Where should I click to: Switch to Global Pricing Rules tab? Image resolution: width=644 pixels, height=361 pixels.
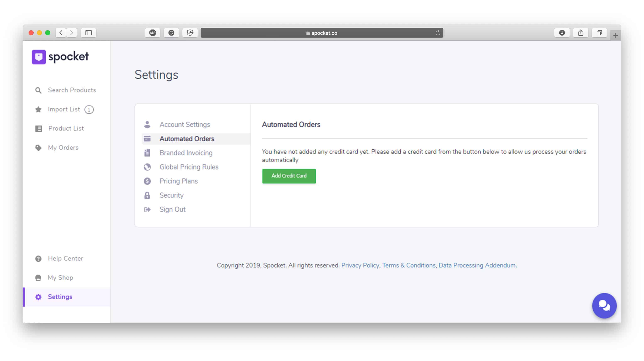[x=196, y=167]
